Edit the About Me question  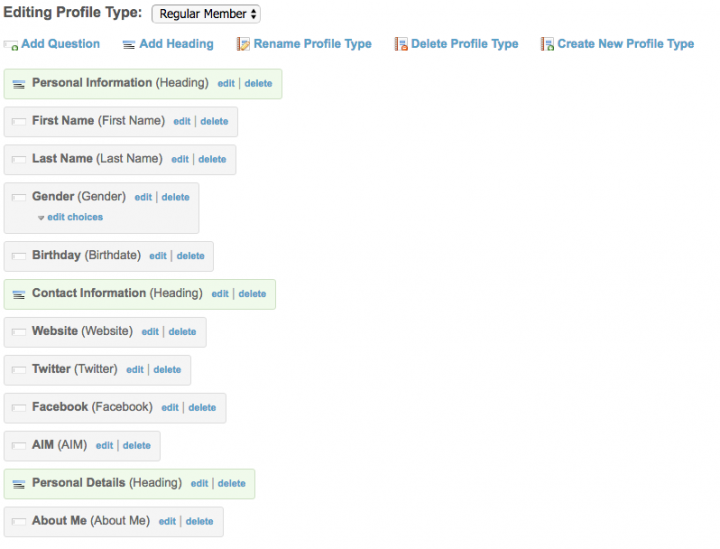click(167, 521)
